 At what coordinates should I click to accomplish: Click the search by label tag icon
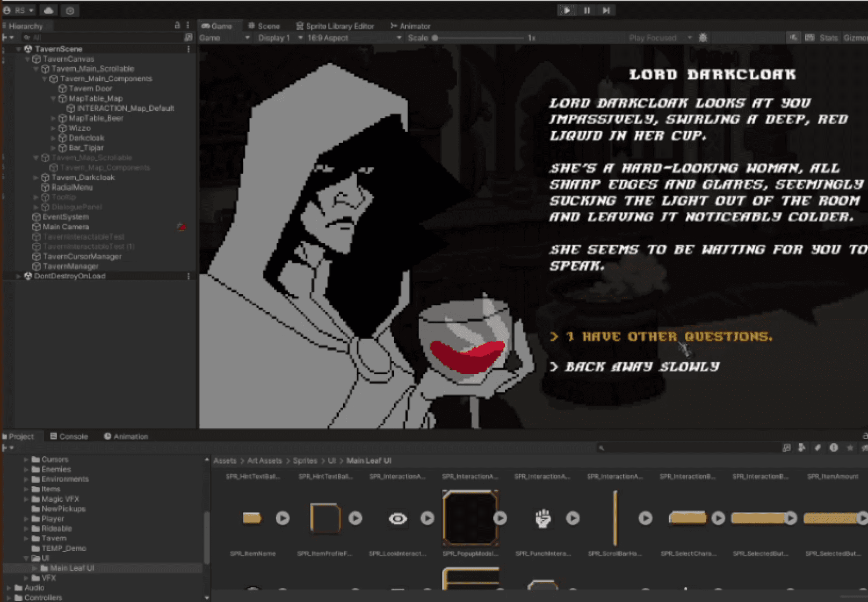click(818, 448)
